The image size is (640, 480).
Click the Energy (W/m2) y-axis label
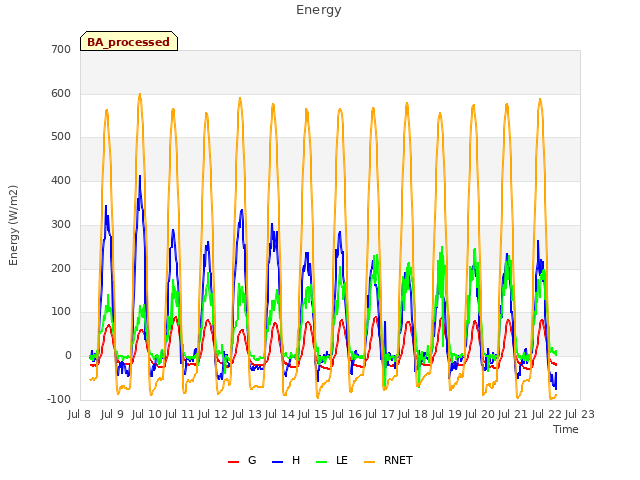(x=13, y=225)
